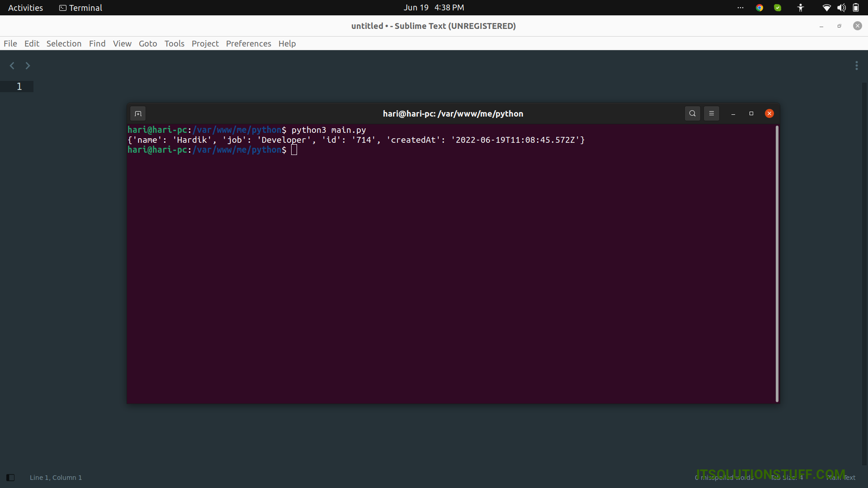Open the terminal search
868x488 pixels.
(x=692, y=113)
